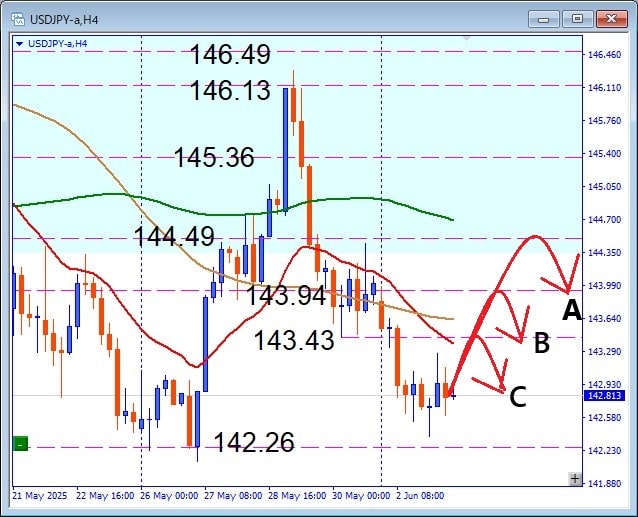Screen dimensions: 638x517
Task: Click the 28 May 16:00 time axis label
Action: click(x=297, y=496)
